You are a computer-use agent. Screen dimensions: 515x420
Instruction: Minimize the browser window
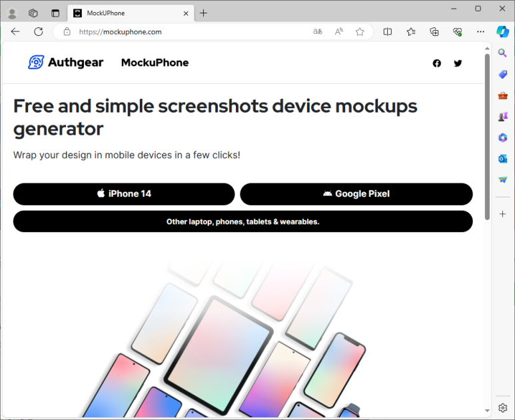454,9
